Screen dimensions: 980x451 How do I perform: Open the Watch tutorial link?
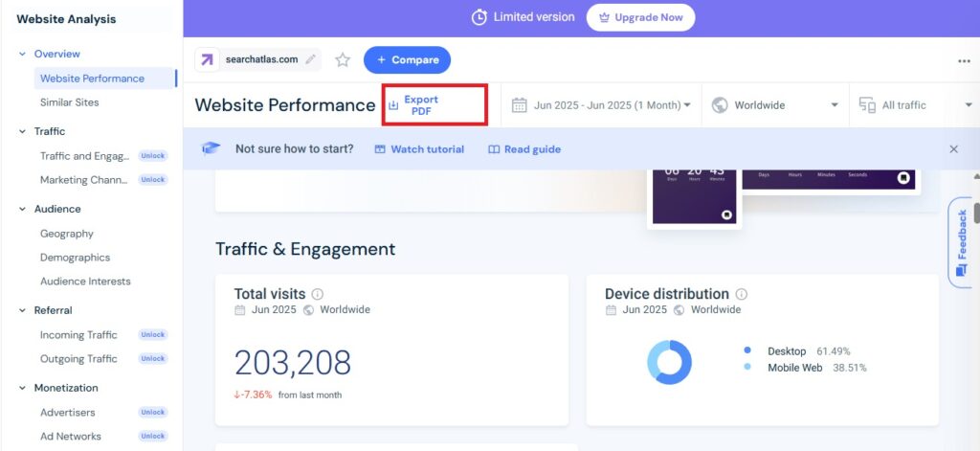tap(419, 149)
